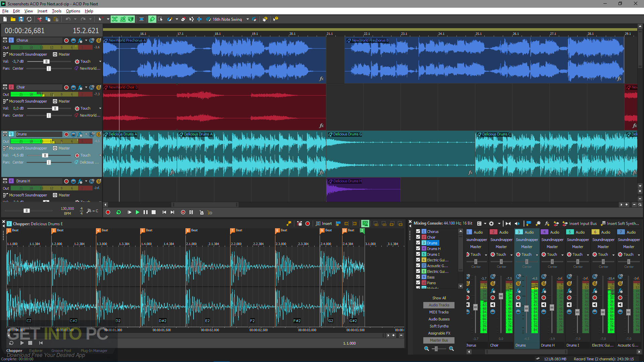This screenshot has width=644, height=362.
Task: Uncheck the Drums H track checkbox
Action: click(x=418, y=248)
